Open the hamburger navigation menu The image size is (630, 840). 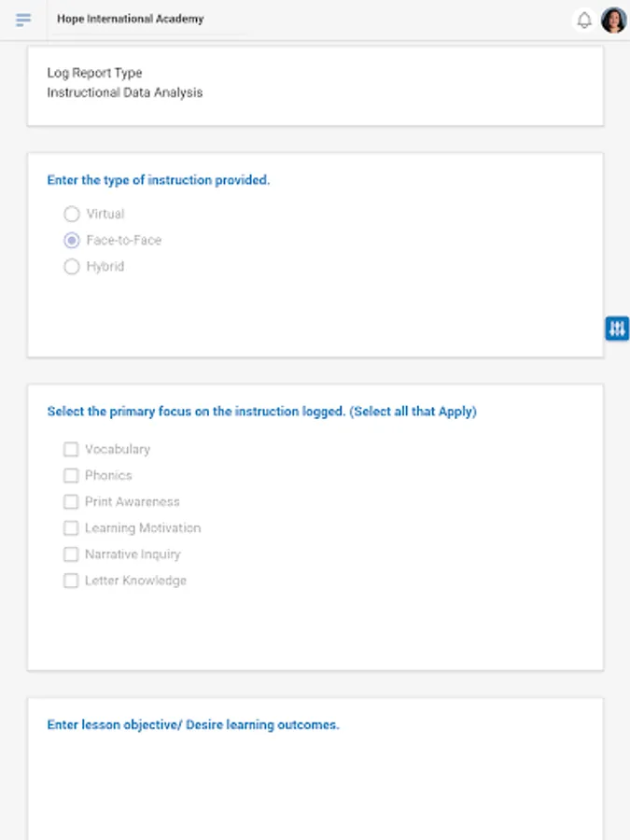tap(23, 20)
